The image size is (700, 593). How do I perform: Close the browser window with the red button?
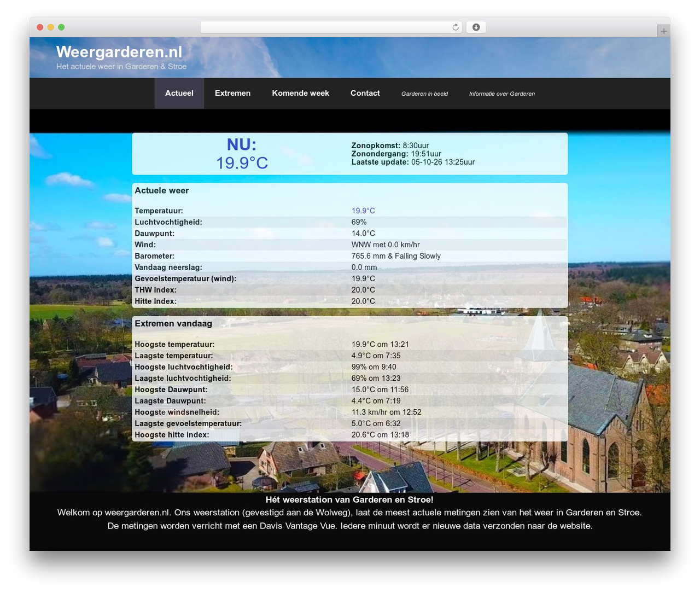40,27
